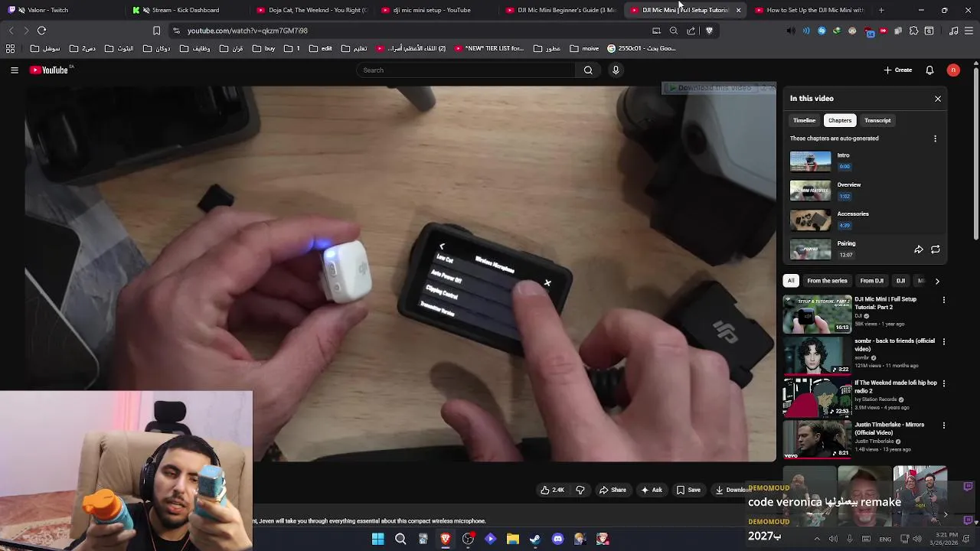This screenshot has width=980, height=551.
Task: Select From DJI filter chip
Action: (x=871, y=281)
